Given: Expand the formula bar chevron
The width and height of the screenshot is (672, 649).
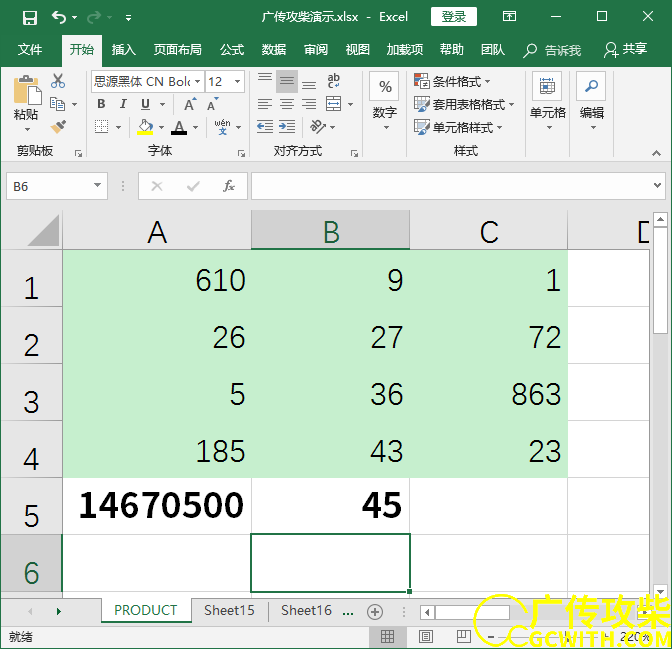Looking at the screenshot, I should pyautogui.click(x=657, y=185).
